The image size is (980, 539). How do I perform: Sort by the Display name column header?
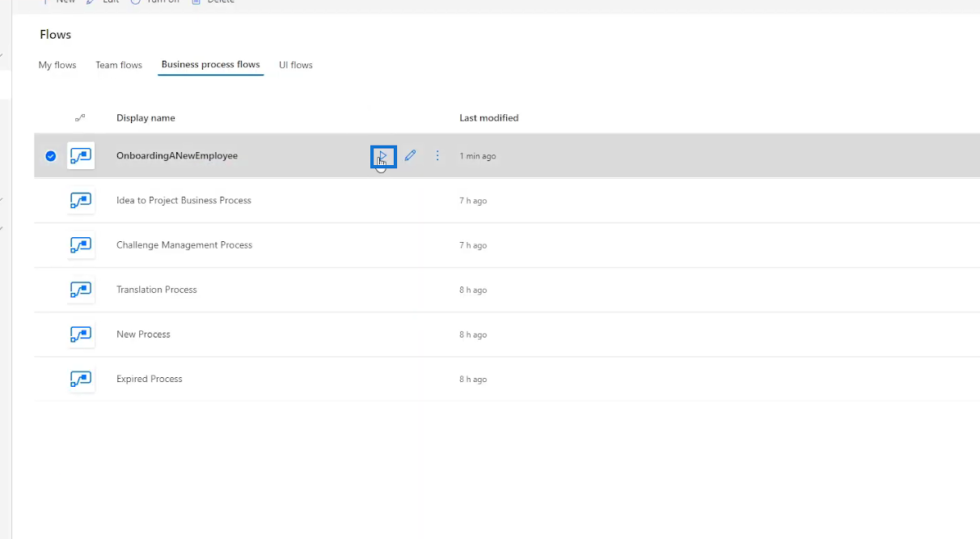[x=146, y=118]
